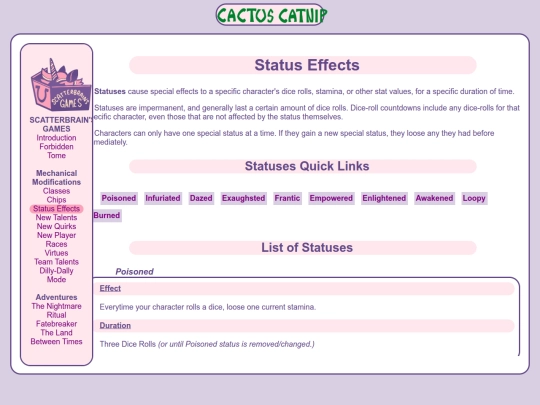
Task: Open the Forbidden Tome sidebar link
Action: [x=56, y=151]
